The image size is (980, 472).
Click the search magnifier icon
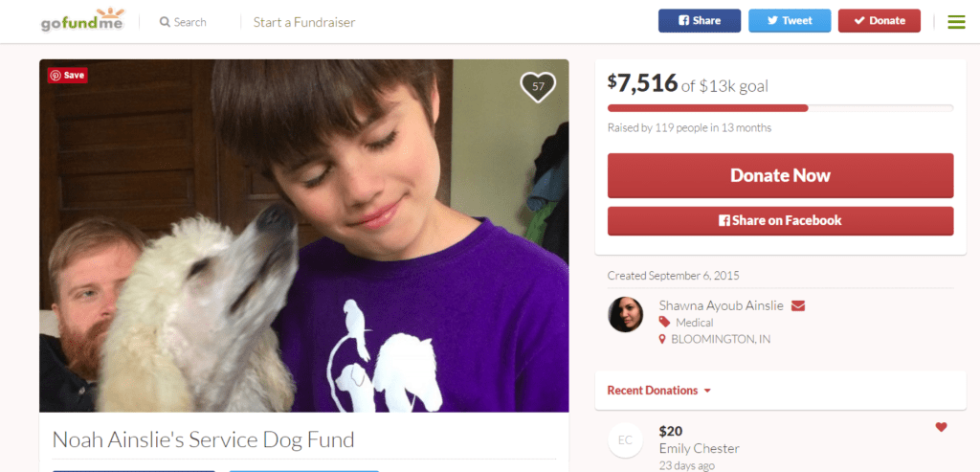pos(165,22)
